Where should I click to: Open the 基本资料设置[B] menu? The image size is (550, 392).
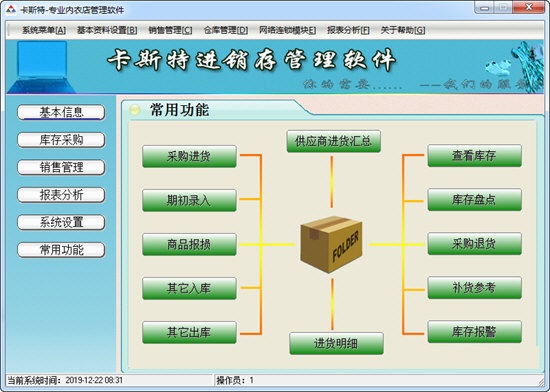click(107, 30)
